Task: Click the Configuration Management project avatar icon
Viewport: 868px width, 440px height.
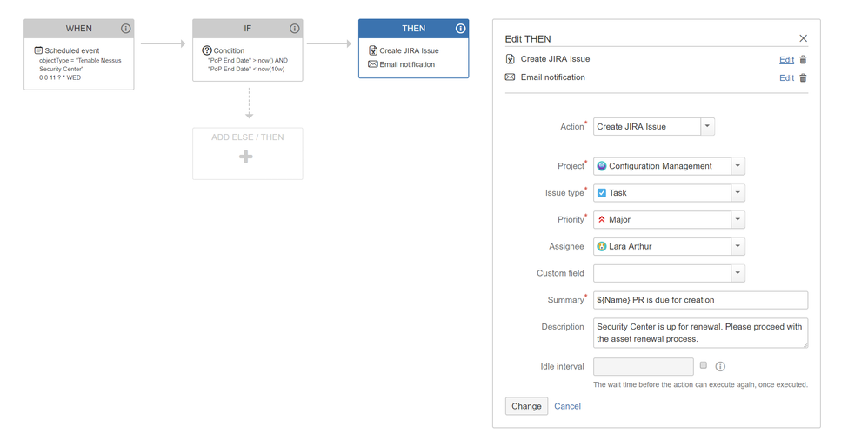Action: [x=602, y=166]
